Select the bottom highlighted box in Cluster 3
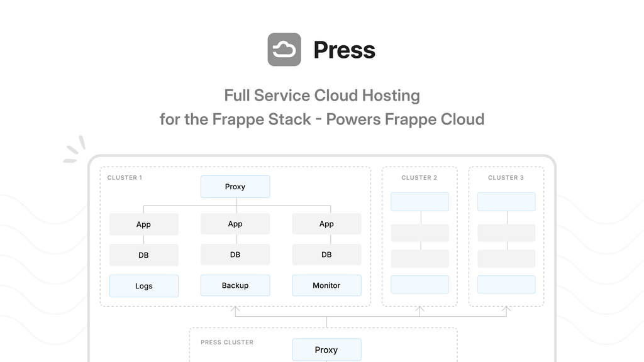This screenshot has width=644, height=362. pyautogui.click(x=506, y=284)
